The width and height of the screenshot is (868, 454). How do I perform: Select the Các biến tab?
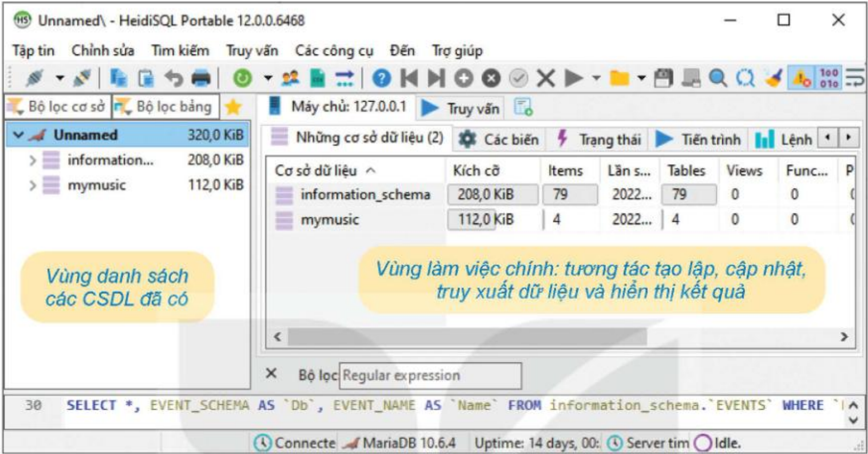(499, 139)
